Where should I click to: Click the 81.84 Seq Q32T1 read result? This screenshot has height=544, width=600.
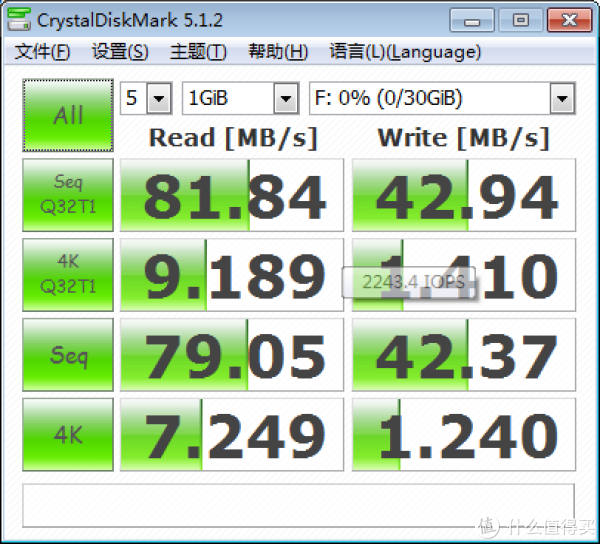click(232, 195)
